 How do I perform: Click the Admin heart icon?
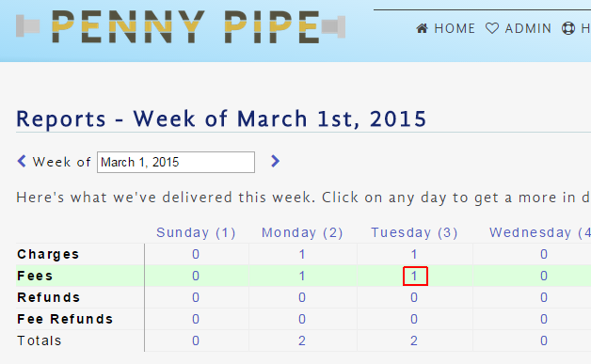pyautogui.click(x=492, y=28)
